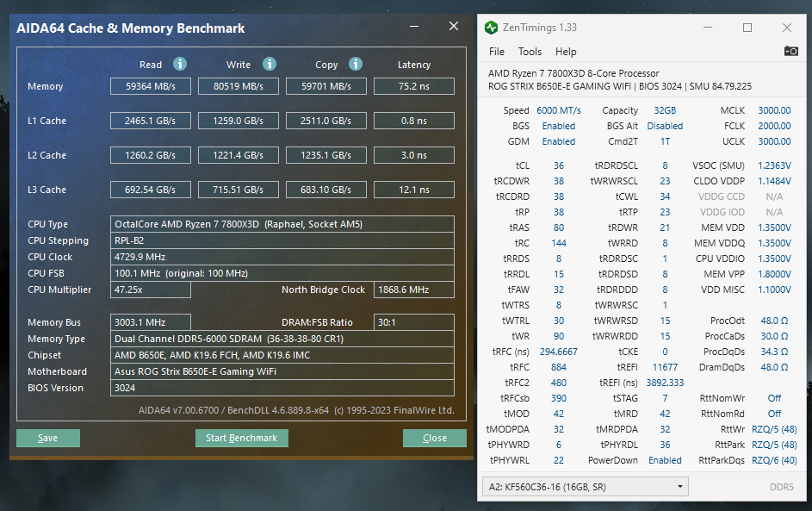Click the Cmd2T value 1T
This screenshot has height=511, width=812.
coord(665,141)
